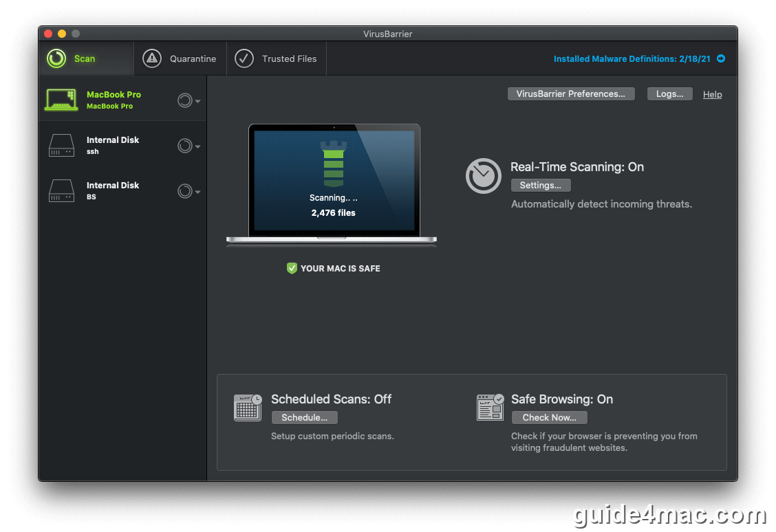
Task: Click the Safe Browsing: On heading
Action: pos(562,399)
